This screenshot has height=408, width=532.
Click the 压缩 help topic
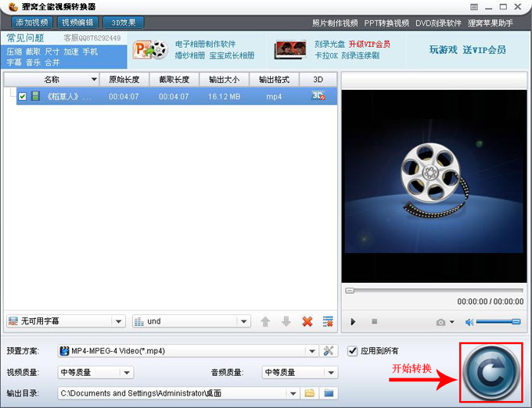coord(14,52)
